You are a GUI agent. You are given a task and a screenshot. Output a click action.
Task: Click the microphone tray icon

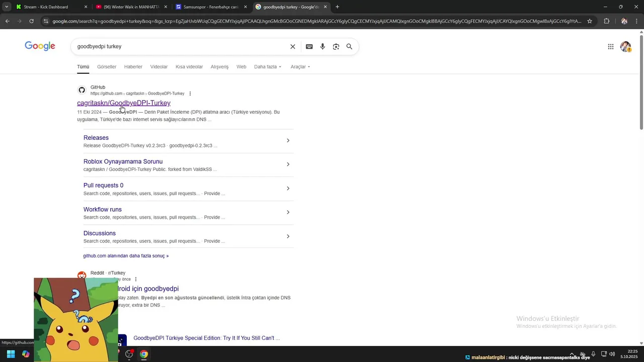point(593,354)
